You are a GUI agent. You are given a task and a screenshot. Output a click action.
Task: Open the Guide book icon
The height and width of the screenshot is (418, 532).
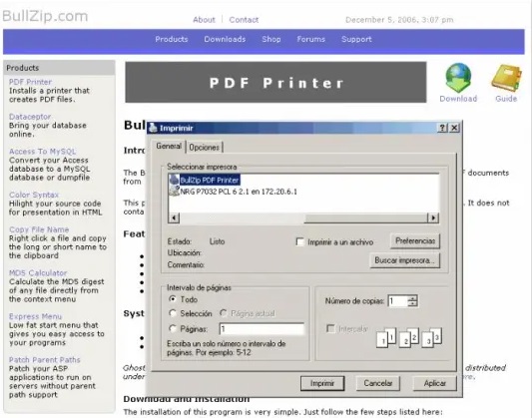(506, 78)
